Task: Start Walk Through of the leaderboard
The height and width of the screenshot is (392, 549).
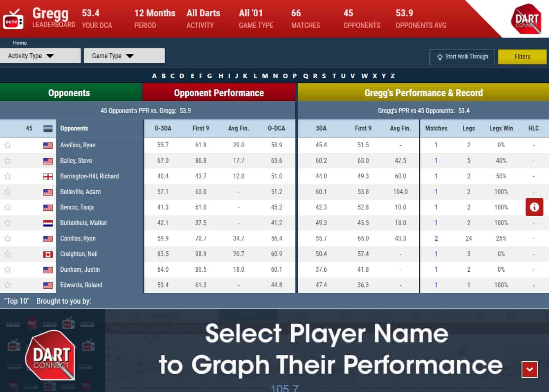Action: (461, 56)
